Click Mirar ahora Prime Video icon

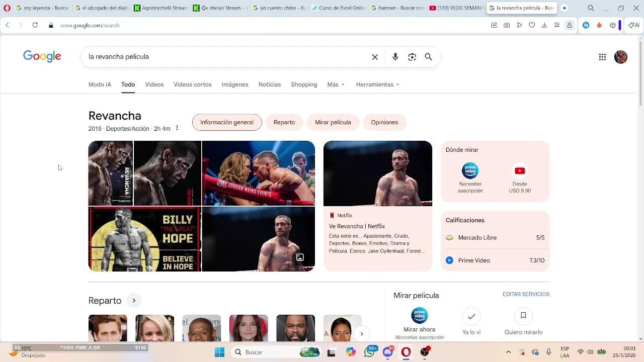point(420,316)
